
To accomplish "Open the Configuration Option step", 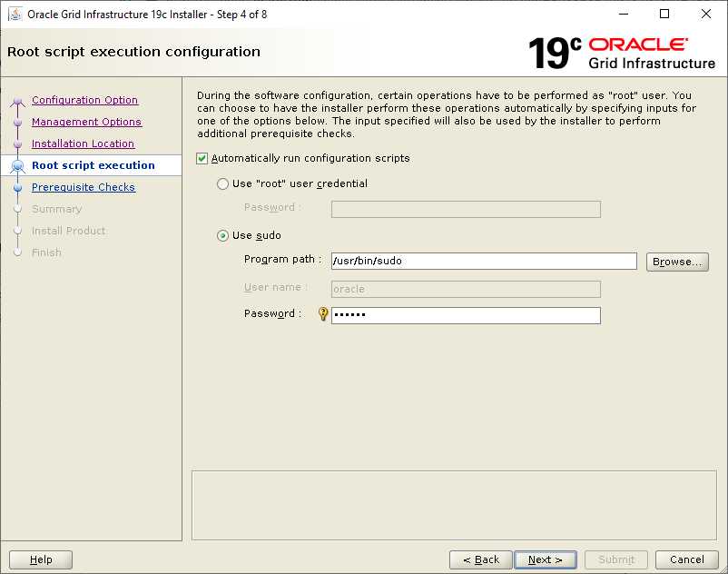I will point(85,100).
